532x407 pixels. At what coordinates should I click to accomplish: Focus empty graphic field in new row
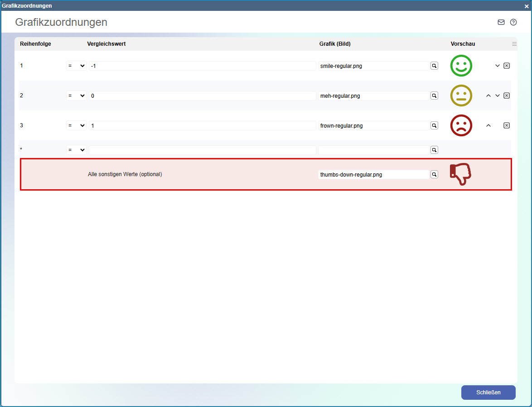pyautogui.click(x=374, y=150)
